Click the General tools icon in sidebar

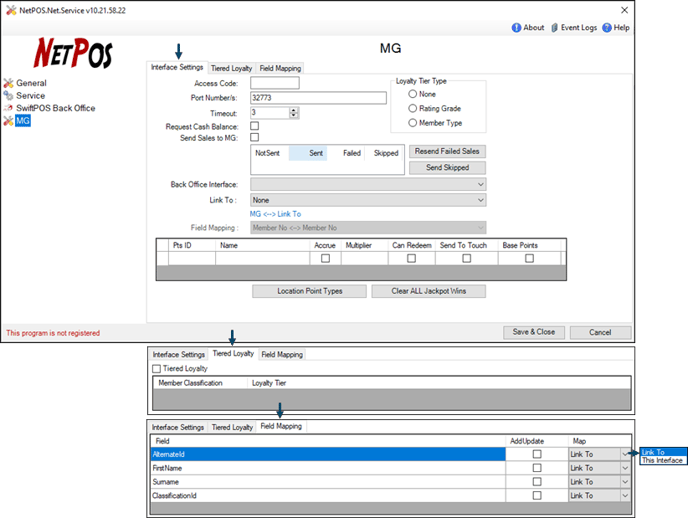click(8, 83)
